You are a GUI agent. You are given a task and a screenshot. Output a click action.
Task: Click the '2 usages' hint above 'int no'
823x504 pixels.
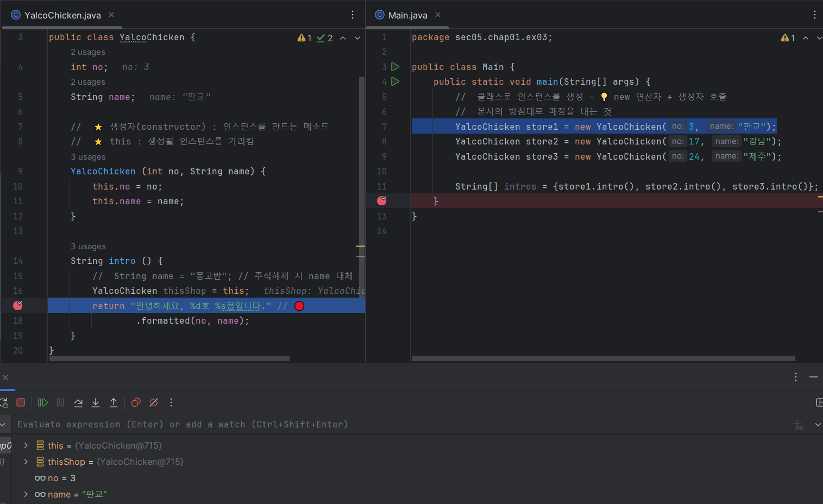pyautogui.click(x=88, y=52)
